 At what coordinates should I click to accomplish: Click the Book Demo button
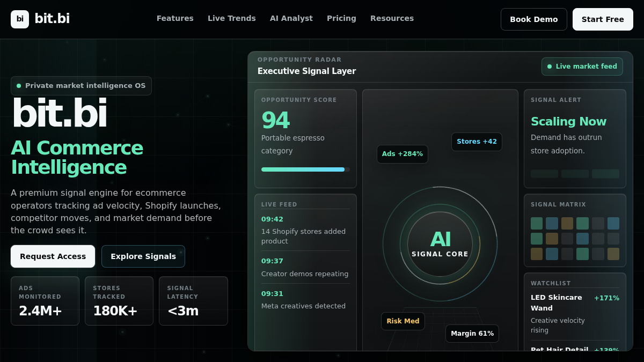pyautogui.click(x=534, y=19)
